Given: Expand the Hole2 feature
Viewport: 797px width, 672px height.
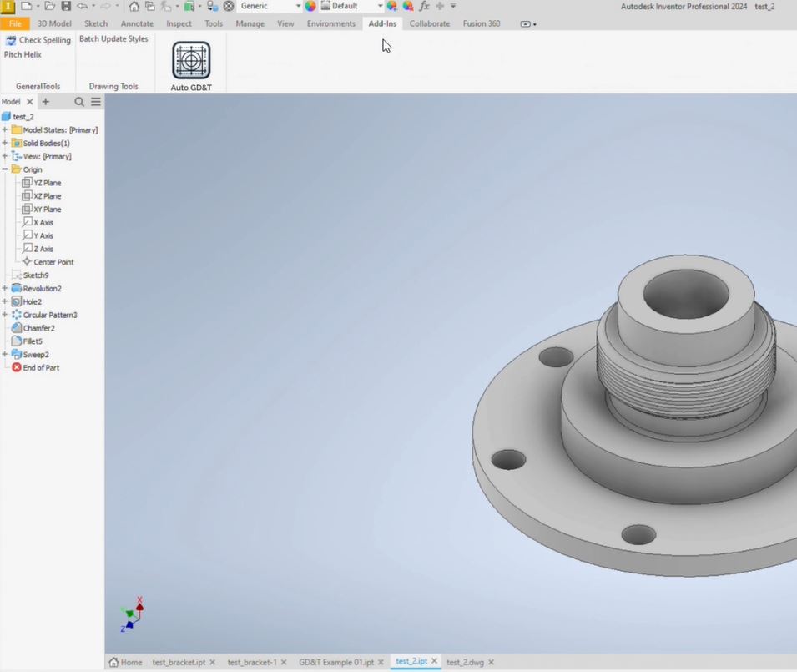Looking at the screenshot, I should pyautogui.click(x=4, y=301).
